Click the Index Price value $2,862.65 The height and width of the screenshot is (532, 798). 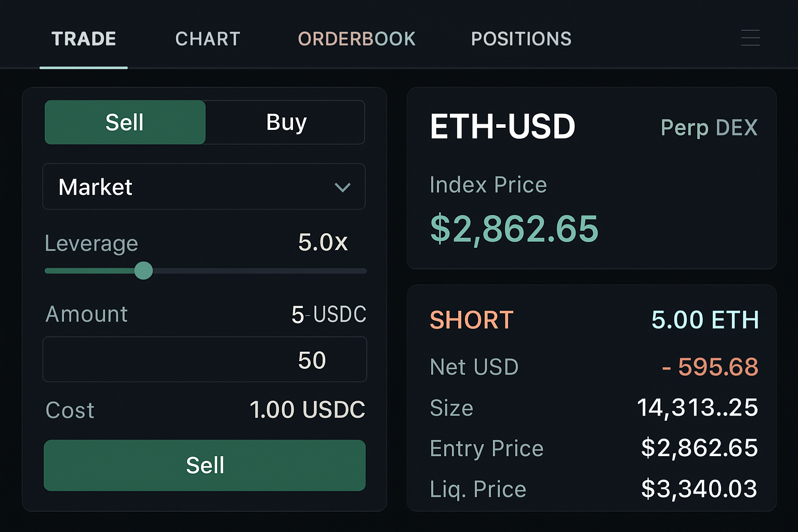514,228
